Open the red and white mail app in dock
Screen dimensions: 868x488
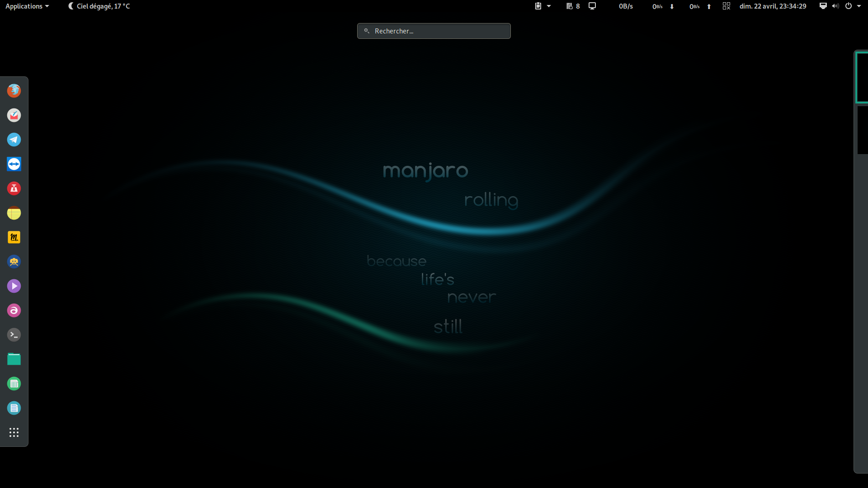[14, 115]
